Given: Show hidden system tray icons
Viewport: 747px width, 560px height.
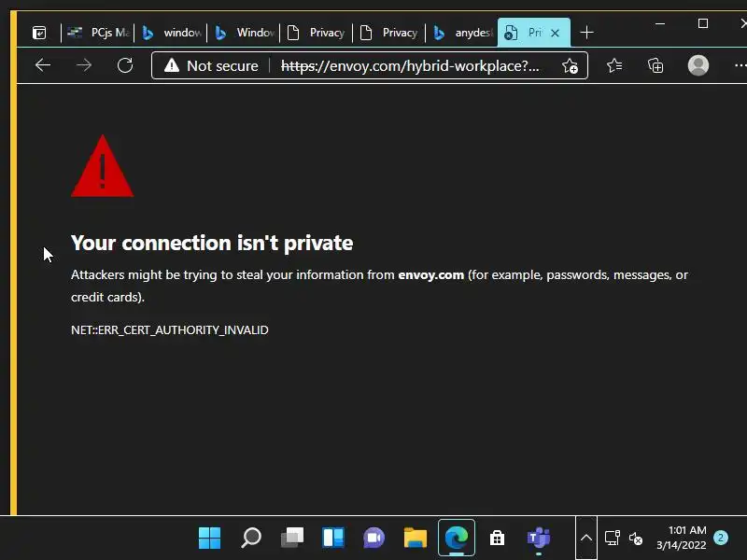Looking at the screenshot, I should click(x=586, y=539).
